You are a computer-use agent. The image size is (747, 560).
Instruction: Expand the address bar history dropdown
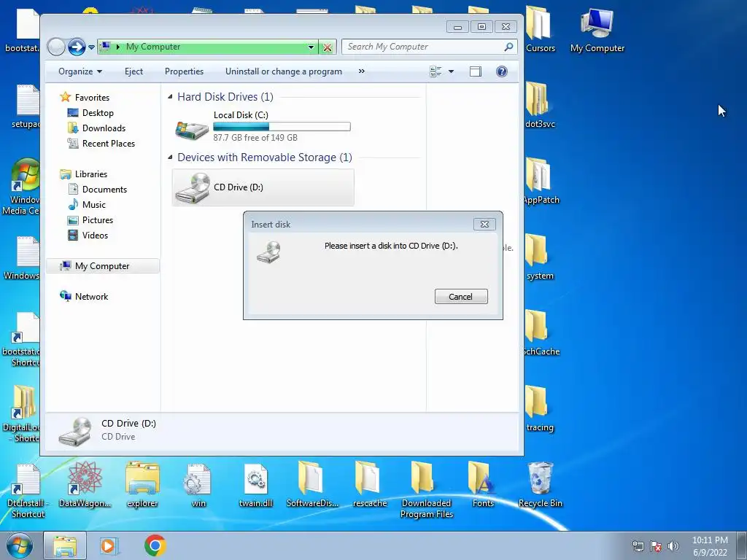[311, 47]
